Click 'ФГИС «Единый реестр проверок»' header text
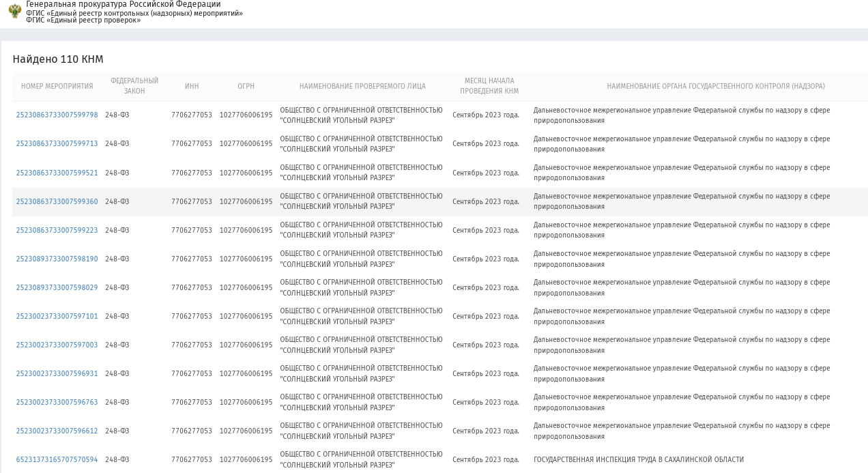Viewport: 868px width, 473px height. 83,20
